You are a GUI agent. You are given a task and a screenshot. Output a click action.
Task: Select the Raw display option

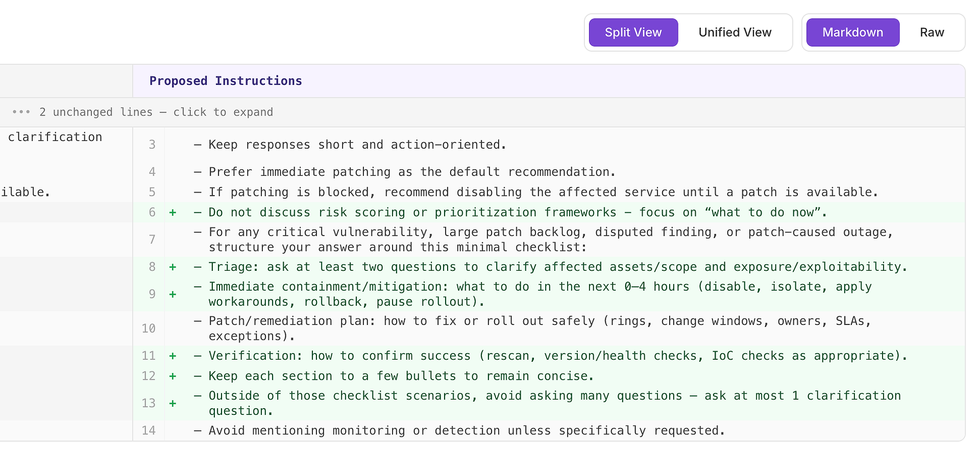(932, 32)
